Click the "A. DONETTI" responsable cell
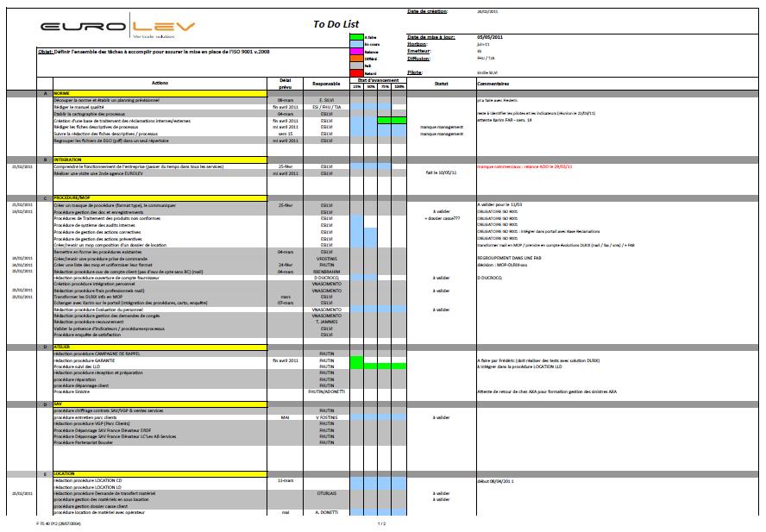Image resolution: width=766 pixels, height=532 pixels. 326,512
